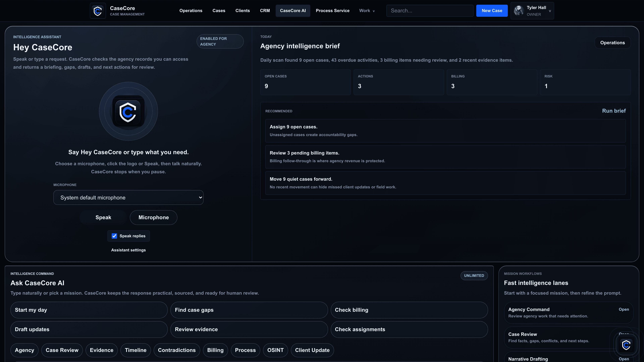The height and width of the screenshot is (362, 644).
Task: Select the Agency mission chip
Action: (x=24, y=350)
